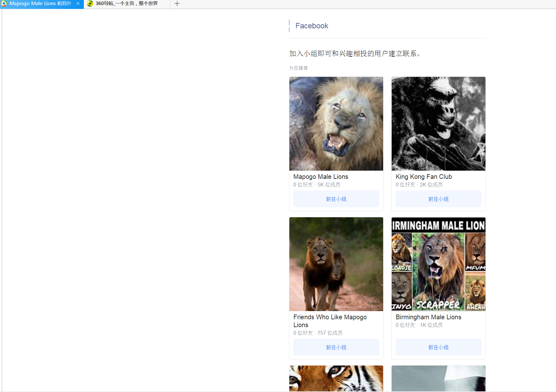Open the Mapogo Male Lions group photo
The width and height of the screenshot is (556, 392).
pos(336,124)
